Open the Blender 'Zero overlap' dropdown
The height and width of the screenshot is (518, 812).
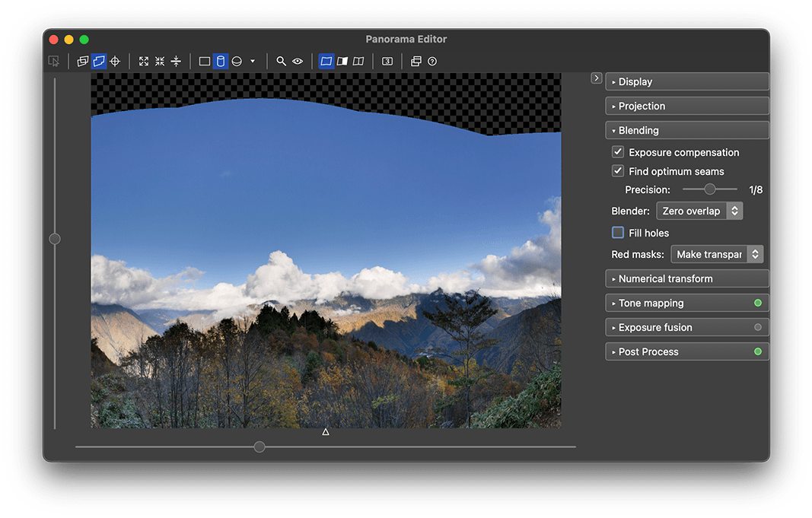coord(699,211)
